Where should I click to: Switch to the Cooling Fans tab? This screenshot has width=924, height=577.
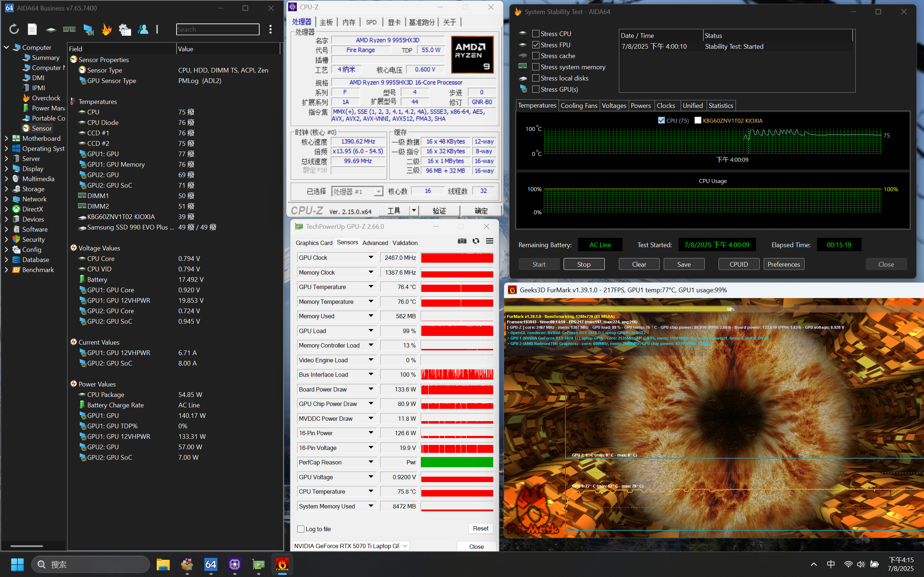pos(578,106)
